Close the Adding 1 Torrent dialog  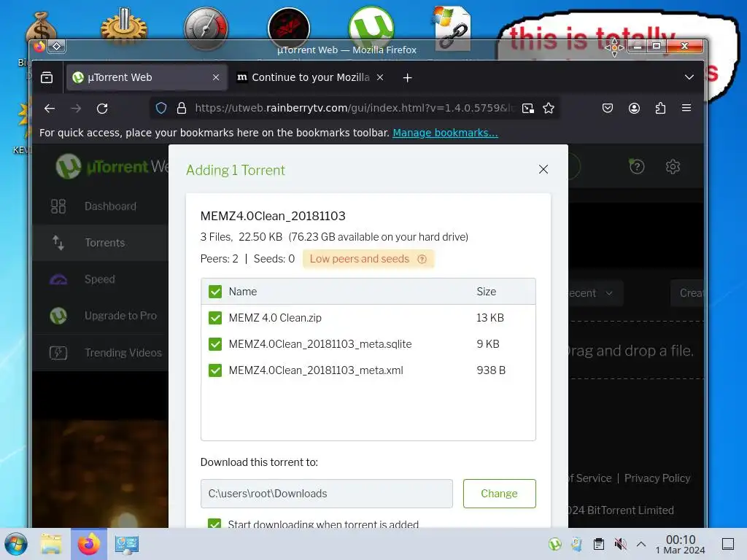click(x=543, y=169)
